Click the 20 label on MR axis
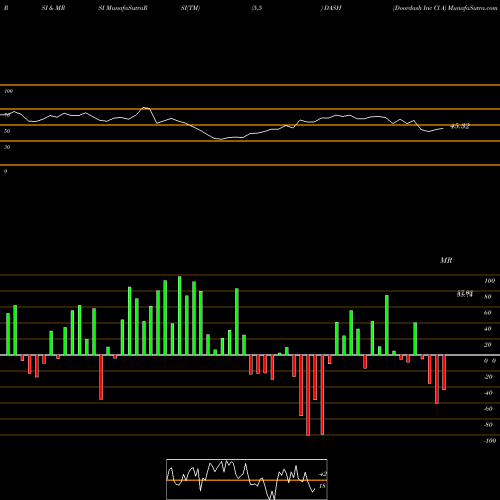Viewport: 500px width, 500px height. click(488, 345)
